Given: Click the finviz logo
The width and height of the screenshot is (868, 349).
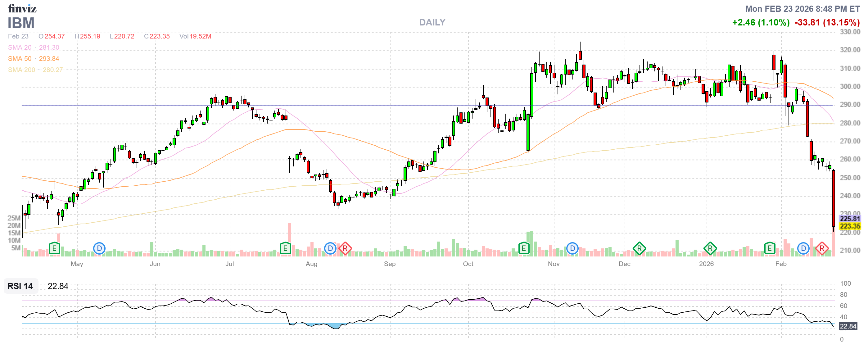Looking at the screenshot, I should click(x=22, y=8).
